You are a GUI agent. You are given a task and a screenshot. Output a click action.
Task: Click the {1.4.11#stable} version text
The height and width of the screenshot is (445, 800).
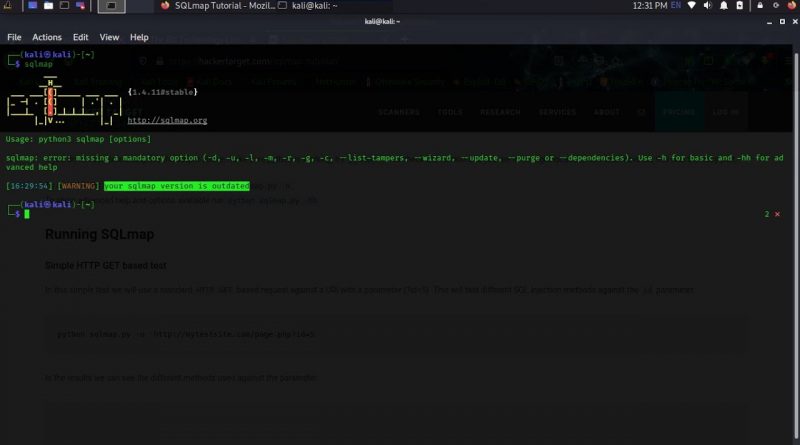163,92
